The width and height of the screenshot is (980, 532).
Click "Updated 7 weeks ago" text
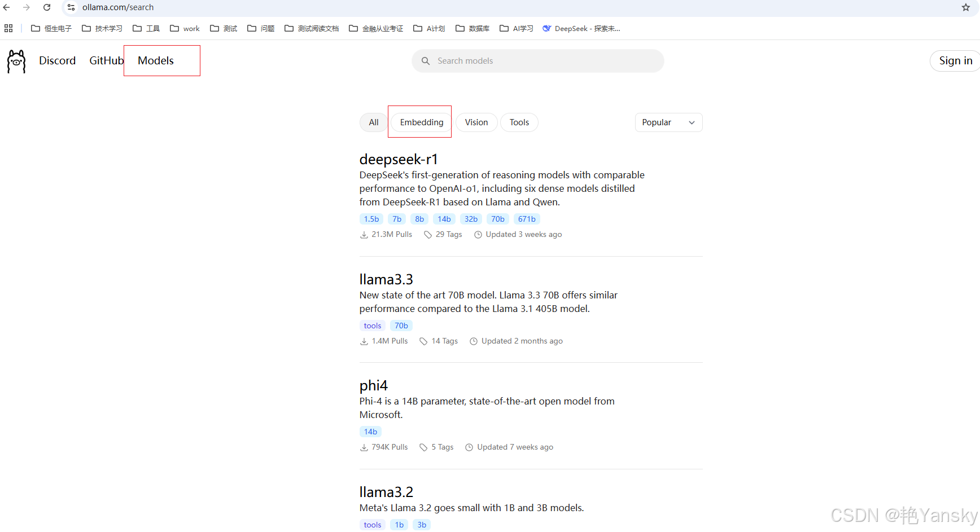tap(515, 447)
